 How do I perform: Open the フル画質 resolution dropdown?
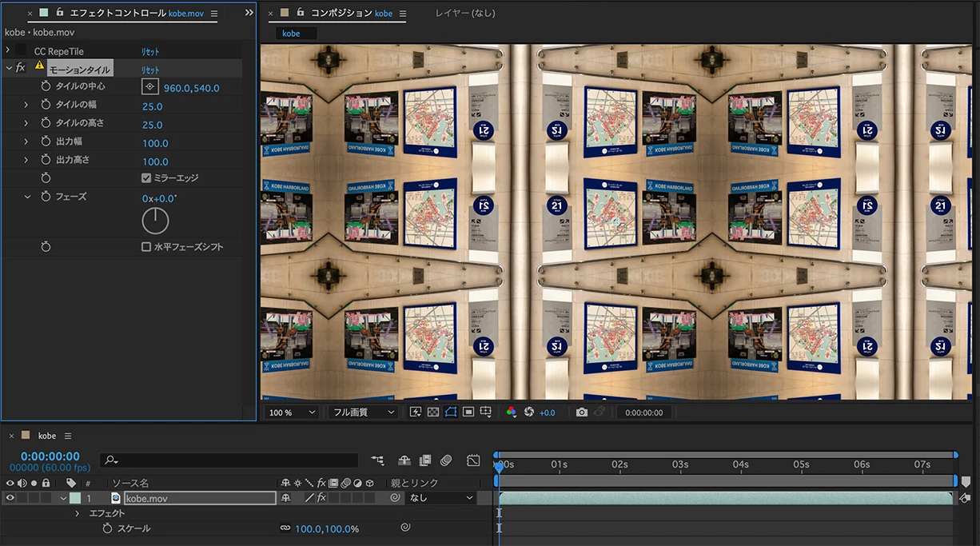click(x=363, y=412)
